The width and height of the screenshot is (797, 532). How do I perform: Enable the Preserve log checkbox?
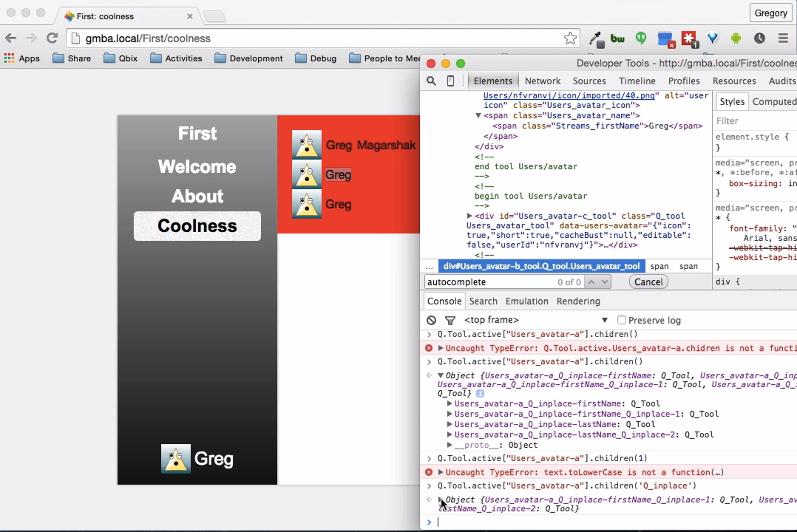pyautogui.click(x=622, y=320)
